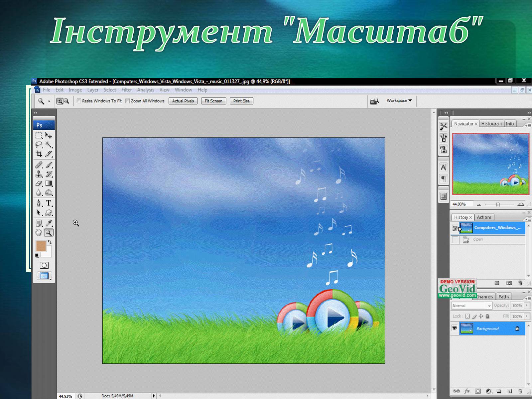Viewport: 532px width, 399px height.
Task: Open the Zoom tool preset picker arrow
Action: coord(49,101)
